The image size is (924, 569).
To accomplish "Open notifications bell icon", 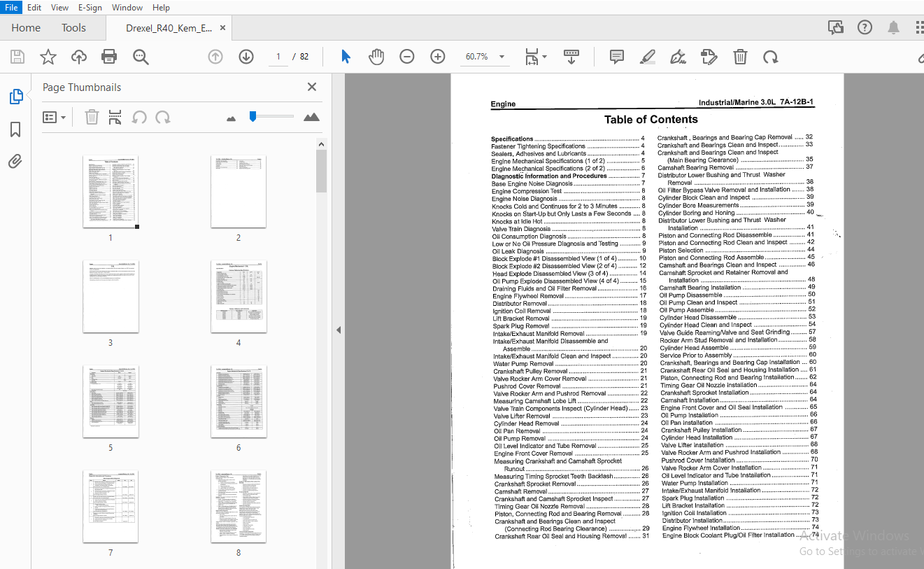I will pyautogui.click(x=893, y=27).
